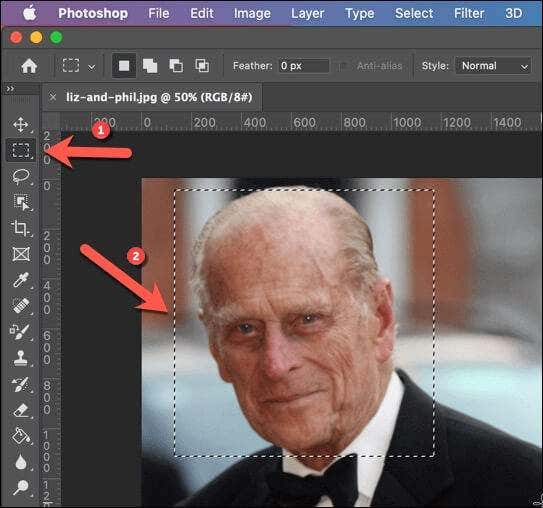
Task: Select the Rectangular Marquee tool
Action: coord(21,150)
